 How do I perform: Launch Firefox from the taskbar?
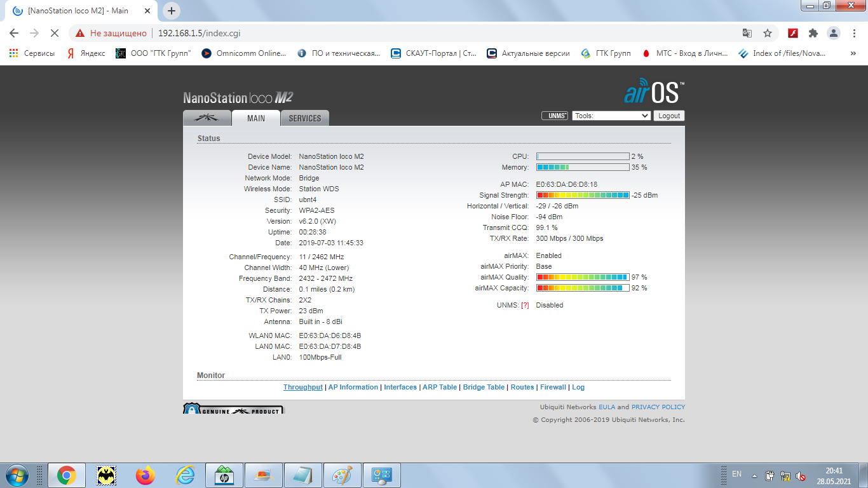point(146,475)
